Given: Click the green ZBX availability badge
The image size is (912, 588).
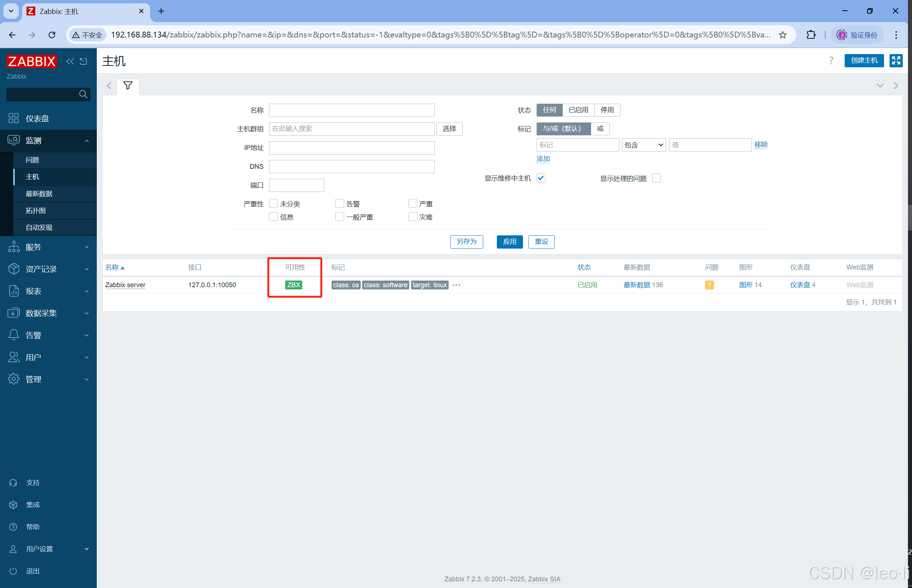Looking at the screenshot, I should coord(293,285).
